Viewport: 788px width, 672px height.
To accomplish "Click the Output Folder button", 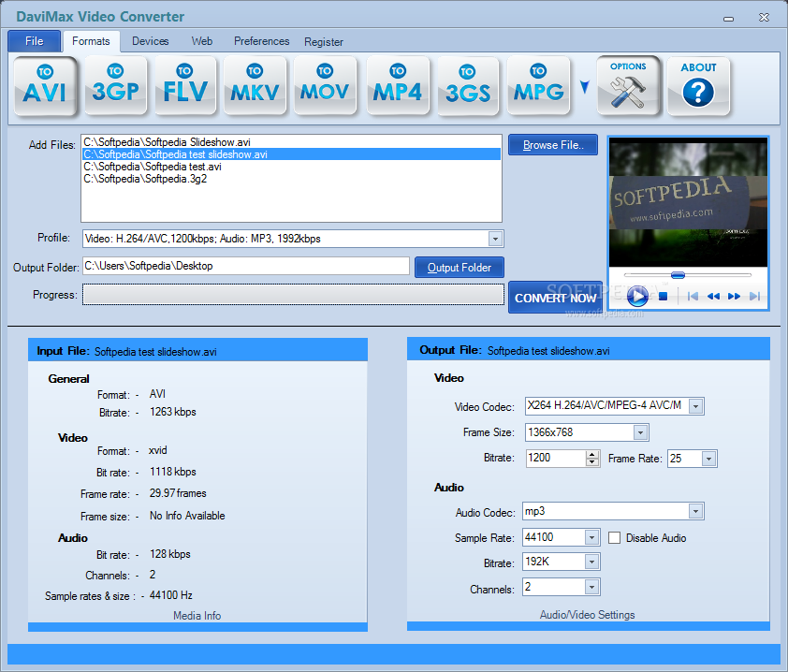I will coord(460,268).
